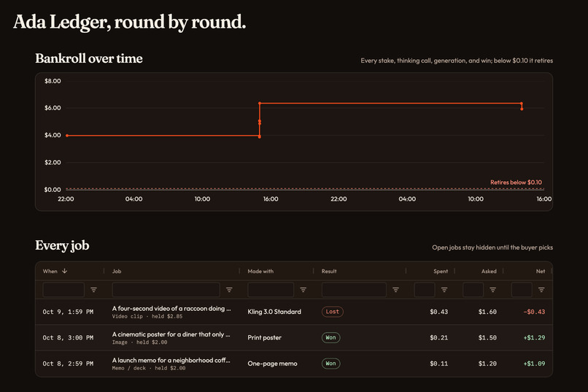Click the $1.50 asked value
The height and width of the screenshot is (392, 588).
coord(487,337)
